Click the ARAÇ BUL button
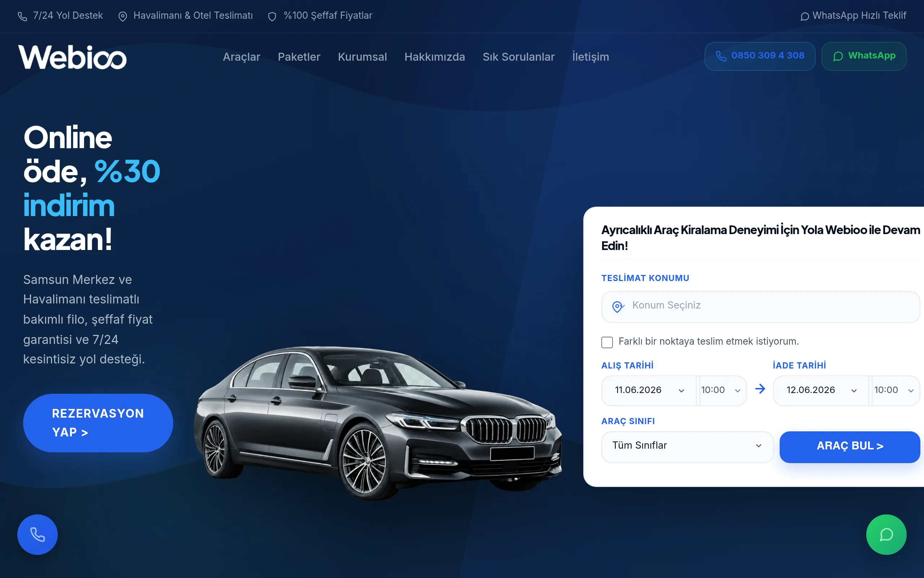The width and height of the screenshot is (924, 578). point(850,447)
